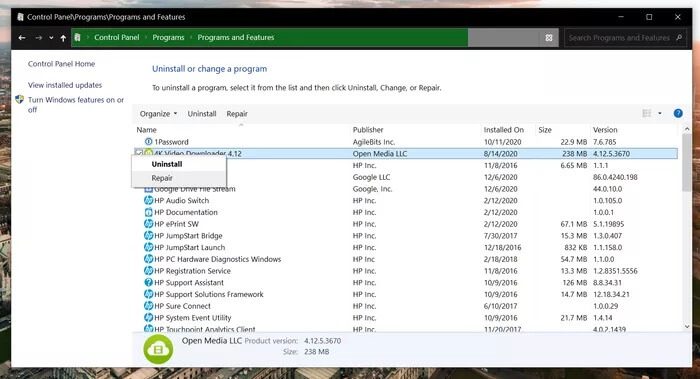Click the HP Documentation icon
The height and width of the screenshot is (379, 700).
149,212
